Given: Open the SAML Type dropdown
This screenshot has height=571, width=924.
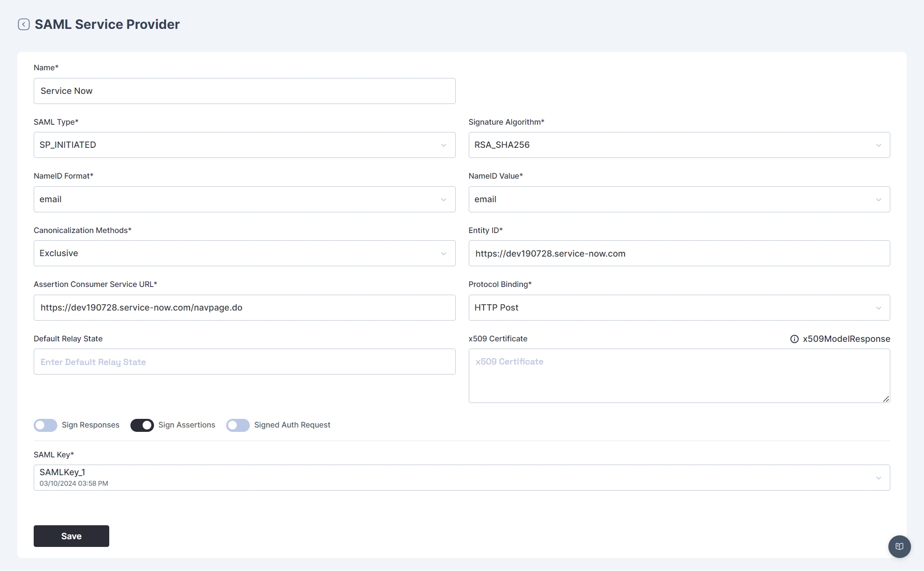Looking at the screenshot, I should [244, 145].
